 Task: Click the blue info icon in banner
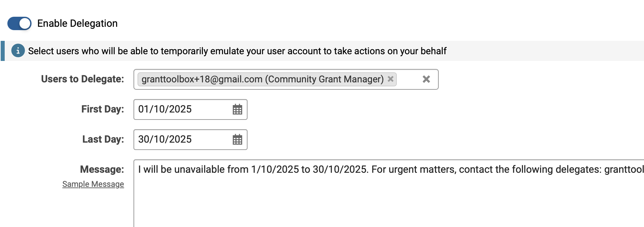18,51
